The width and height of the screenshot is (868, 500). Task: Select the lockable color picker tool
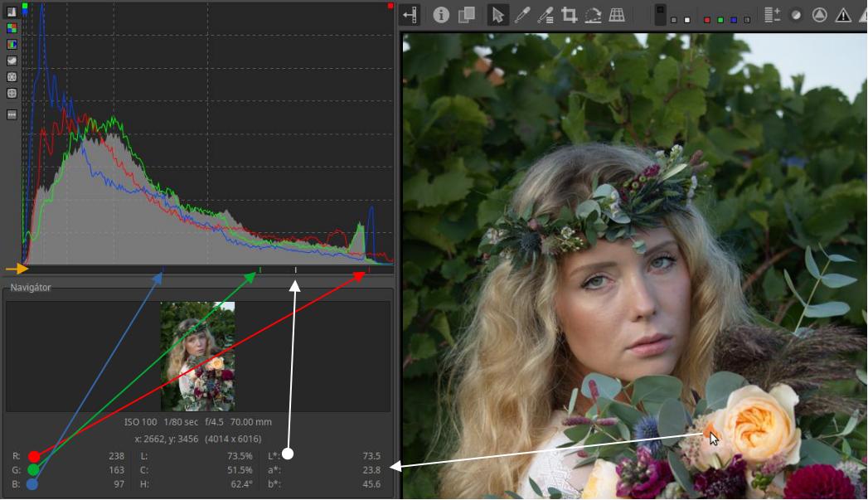point(546,15)
